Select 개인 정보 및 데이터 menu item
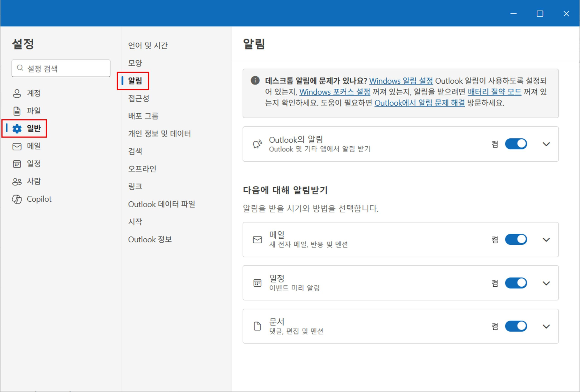580x392 pixels. point(159,133)
